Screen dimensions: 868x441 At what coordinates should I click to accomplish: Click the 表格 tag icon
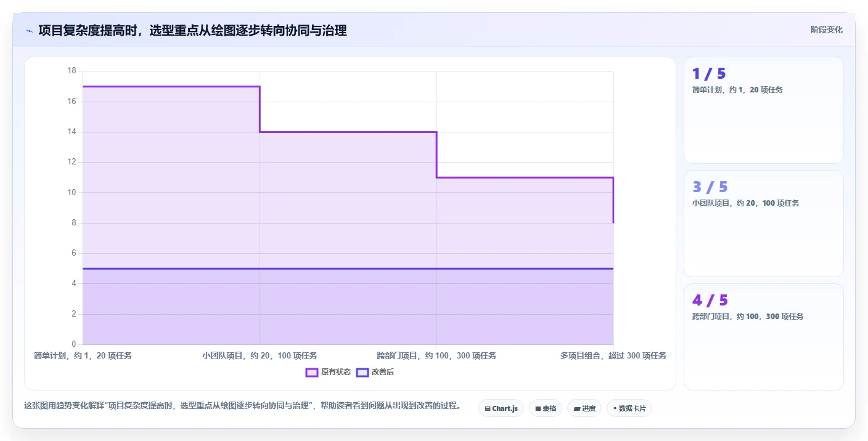(x=538, y=408)
